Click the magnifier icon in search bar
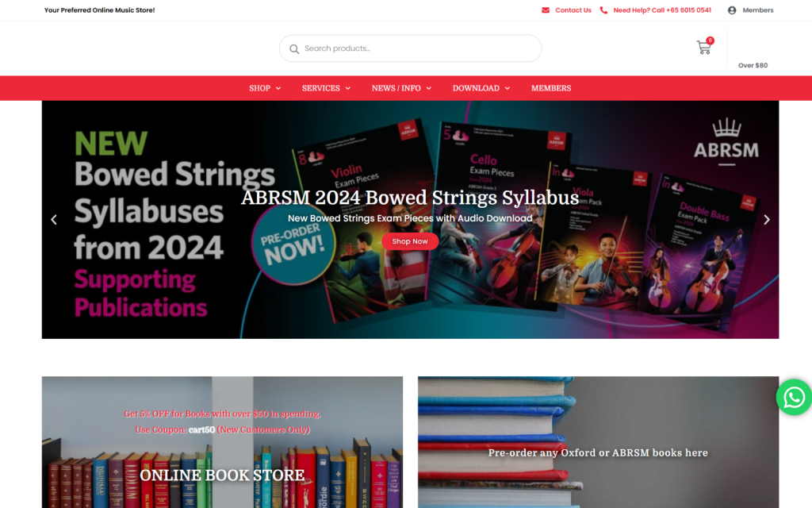Viewport: 812px width, 508px height. (294, 48)
